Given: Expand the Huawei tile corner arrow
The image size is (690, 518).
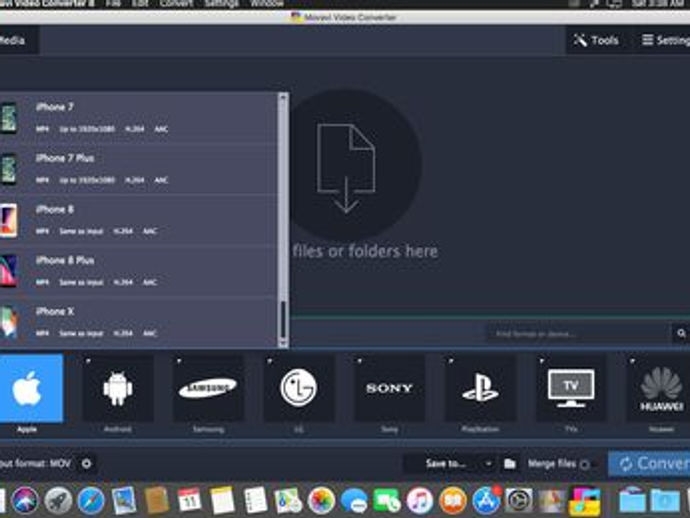Looking at the screenshot, I should click(632, 361).
